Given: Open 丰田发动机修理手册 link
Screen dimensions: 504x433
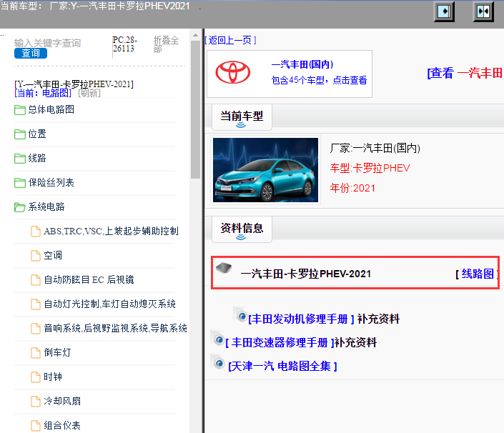Looking at the screenshot, I should point(301,319).
